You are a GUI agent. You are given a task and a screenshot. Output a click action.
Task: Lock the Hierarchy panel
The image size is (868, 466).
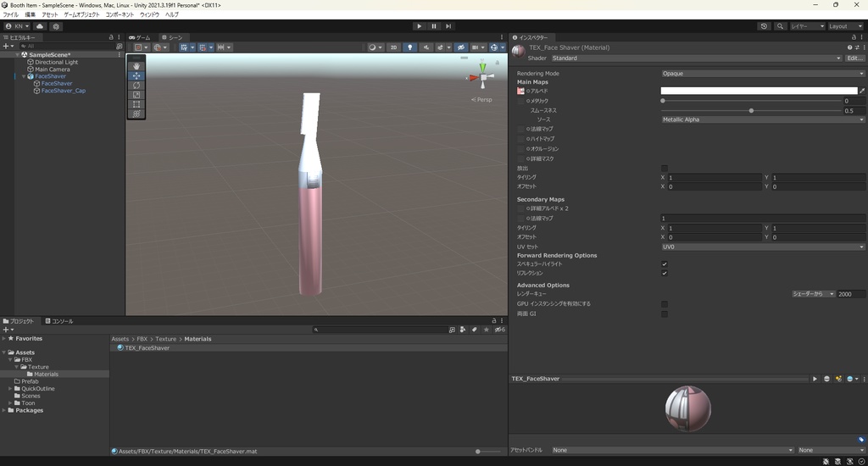111,37
